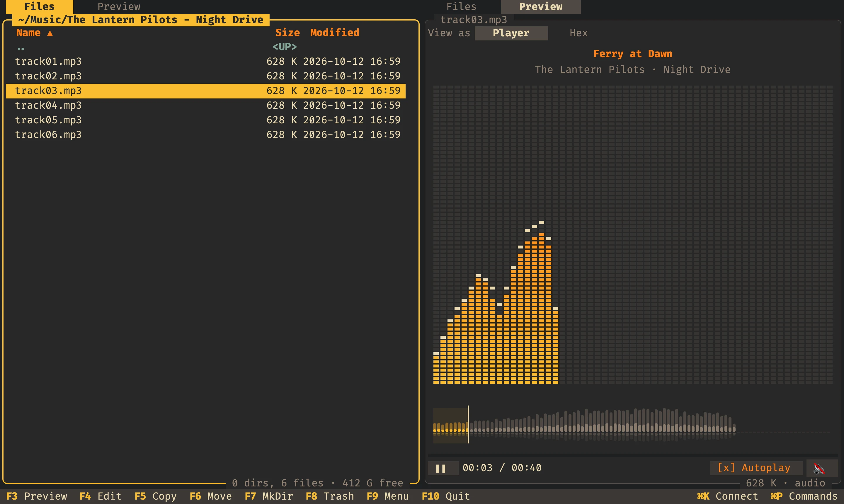The height and width of the screenshot is (504, 844).
Task: Switch to Hex view
Action: (x=579, y=33)
